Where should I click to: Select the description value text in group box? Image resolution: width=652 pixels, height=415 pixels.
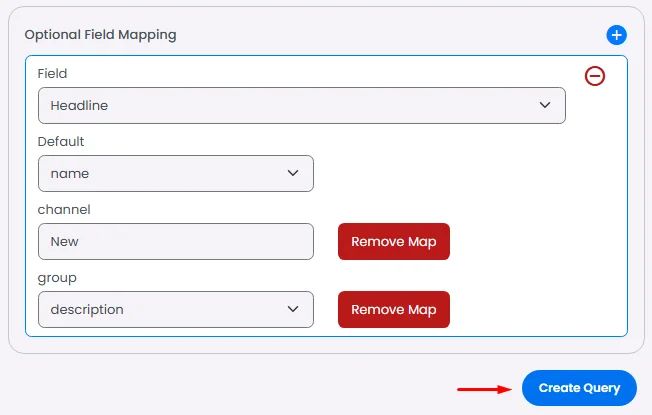coord(86,309)
